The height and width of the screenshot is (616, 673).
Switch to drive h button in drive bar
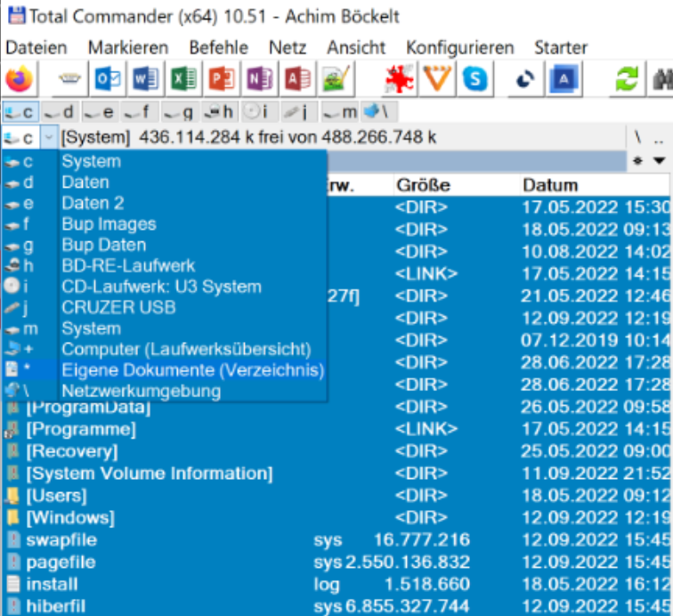219,112
